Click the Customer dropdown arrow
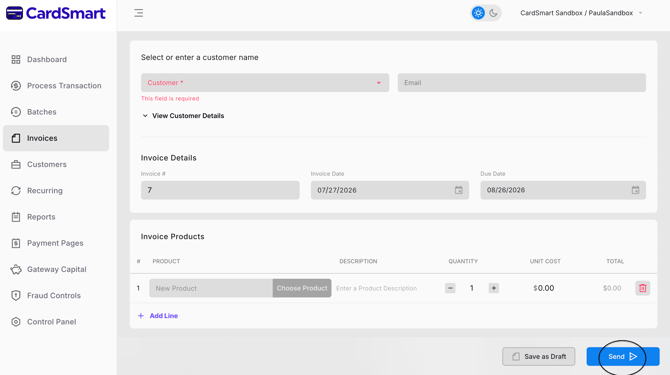The width and height of the screenshot is (670, 375). [379, 83]
